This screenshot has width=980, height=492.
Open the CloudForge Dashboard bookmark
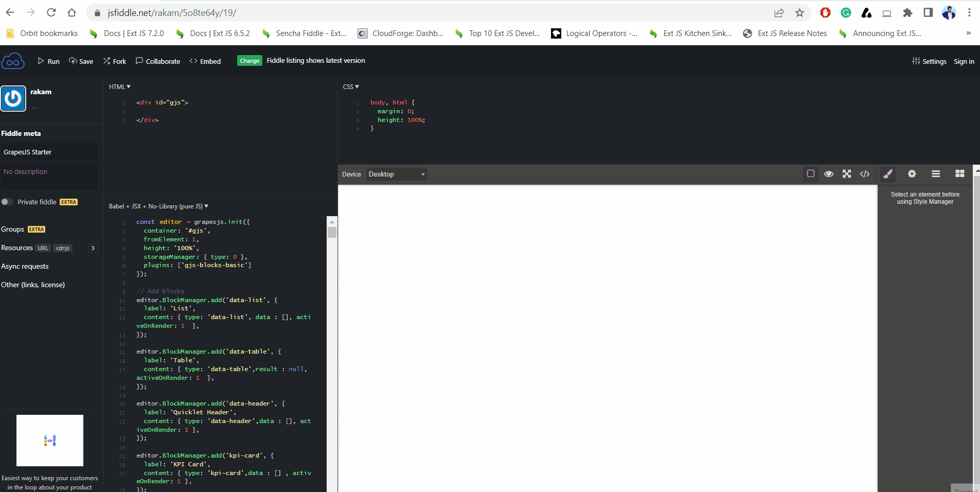click(401, 33)
